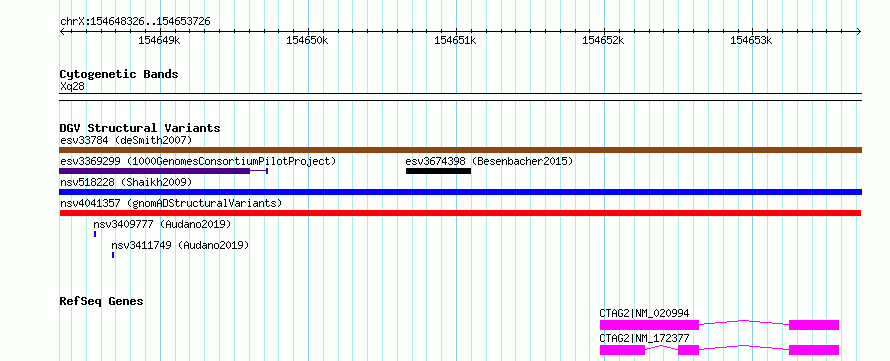Click the Cytogenetic Bands track title
This screenshot has height=361, width=890.
point(119,74)
